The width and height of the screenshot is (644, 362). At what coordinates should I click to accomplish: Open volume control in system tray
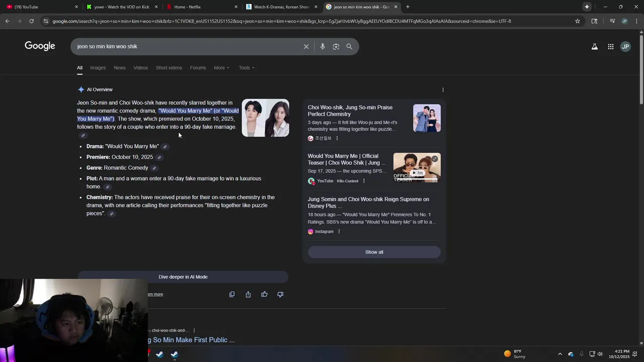(x=600, y=354)
